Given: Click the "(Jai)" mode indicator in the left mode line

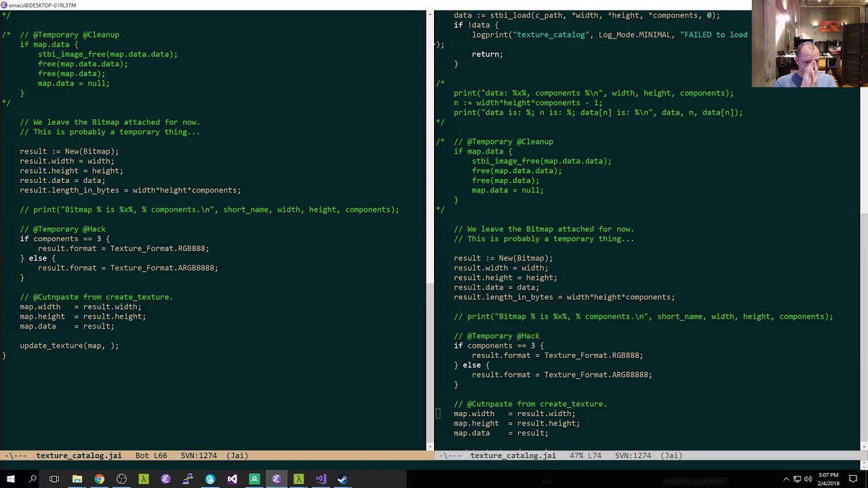Looking at the screenshot, I should (237, 455).
